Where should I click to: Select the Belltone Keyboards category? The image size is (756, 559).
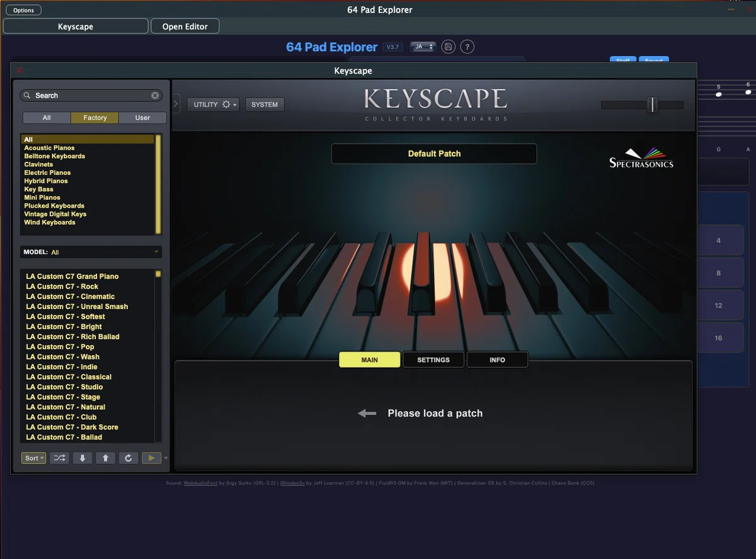pos(54,156)
